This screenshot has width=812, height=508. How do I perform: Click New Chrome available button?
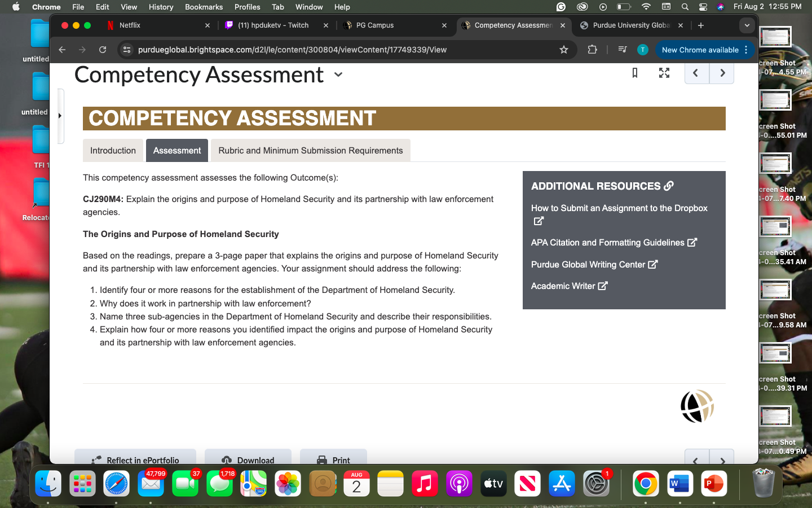[x=700, y=50]
